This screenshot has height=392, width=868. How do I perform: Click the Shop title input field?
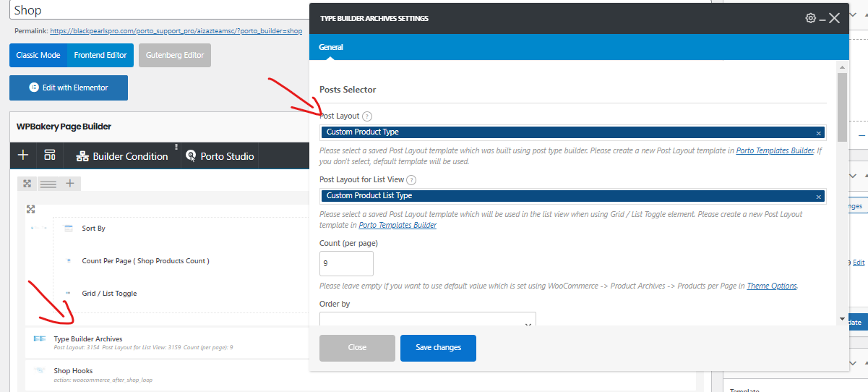(x=359, y=10)
